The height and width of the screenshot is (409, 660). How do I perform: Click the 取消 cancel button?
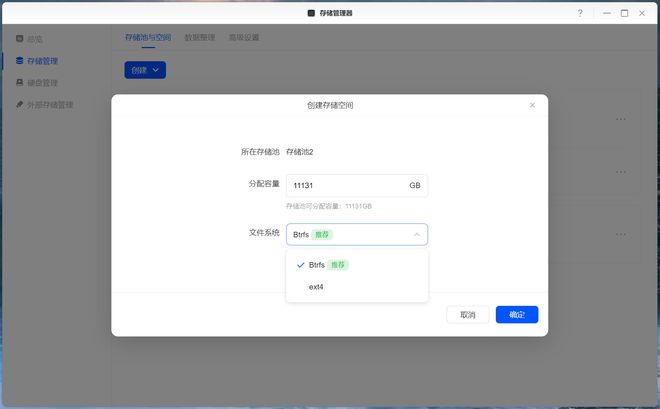click(x=467, y=314)
